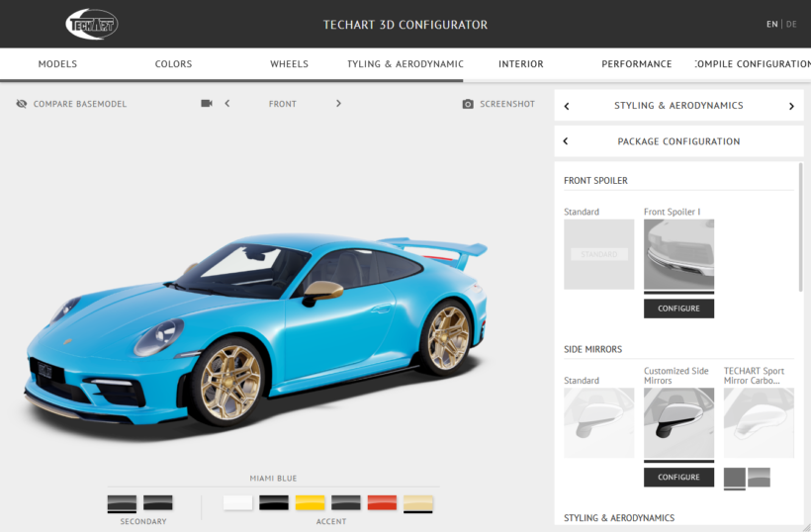Take a screenshot with camera icon
The height and width of the screenshot is (532, 811).
468,104
